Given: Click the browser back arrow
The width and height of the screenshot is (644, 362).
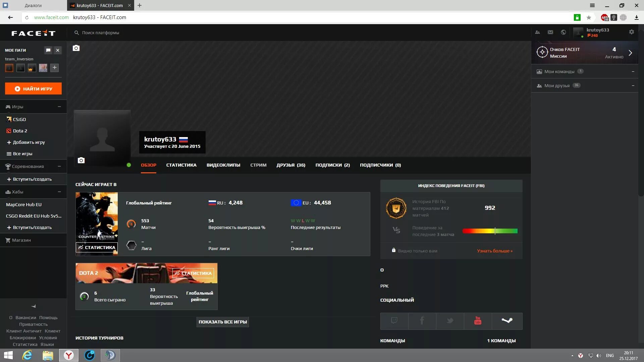Looking at the screenshot, I should point(10,17).
